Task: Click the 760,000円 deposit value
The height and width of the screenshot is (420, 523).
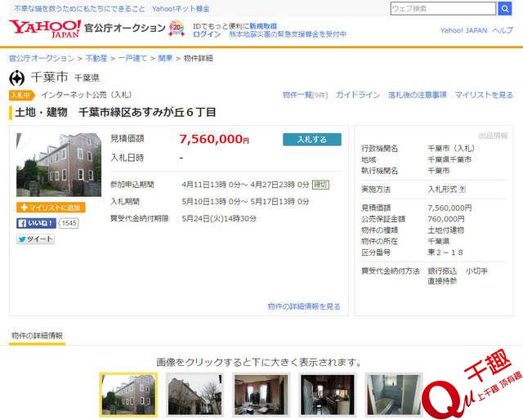Action: (446, 219)
